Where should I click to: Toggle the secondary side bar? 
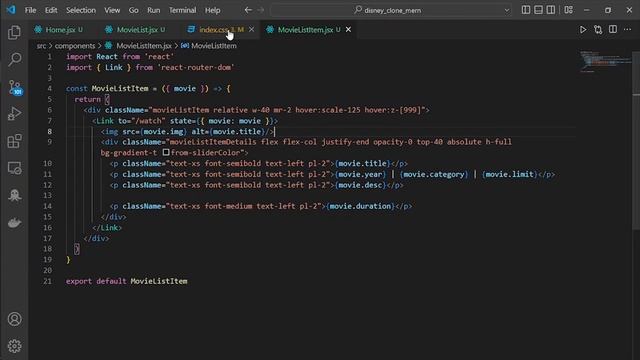tap(551, 10)
